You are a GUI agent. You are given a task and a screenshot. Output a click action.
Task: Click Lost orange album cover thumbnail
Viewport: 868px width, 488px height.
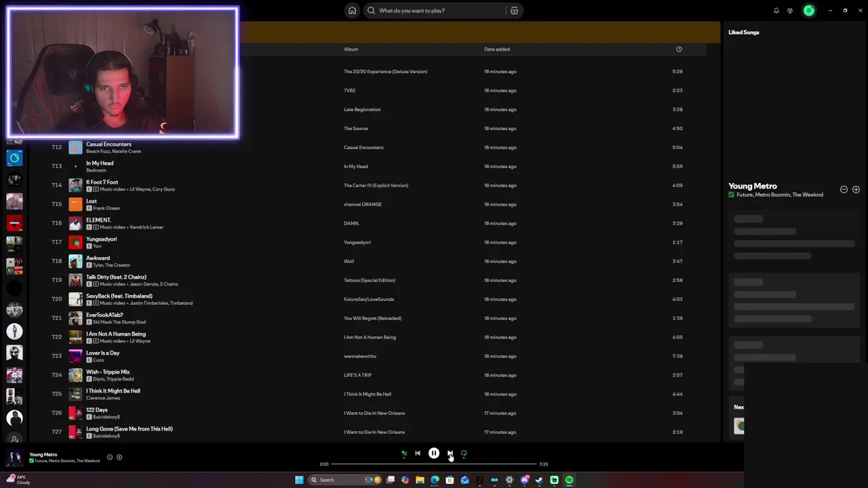pos(75,204)
